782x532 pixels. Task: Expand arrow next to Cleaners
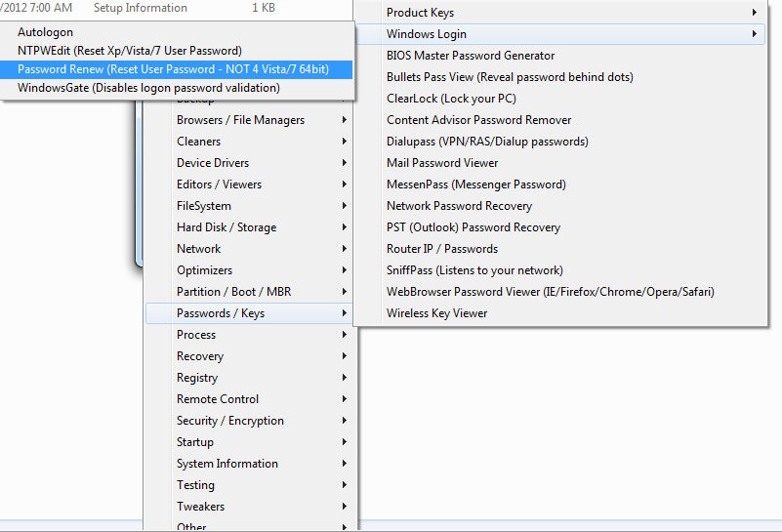344,142
